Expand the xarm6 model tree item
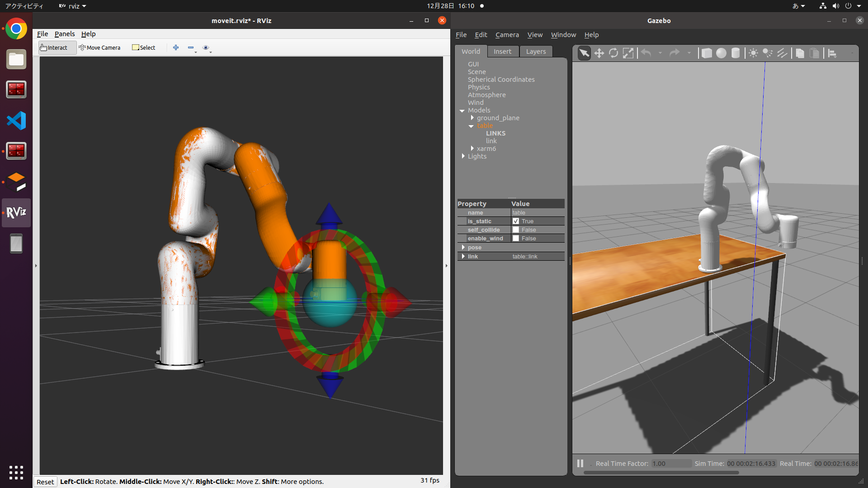 (x=472, y=148)
